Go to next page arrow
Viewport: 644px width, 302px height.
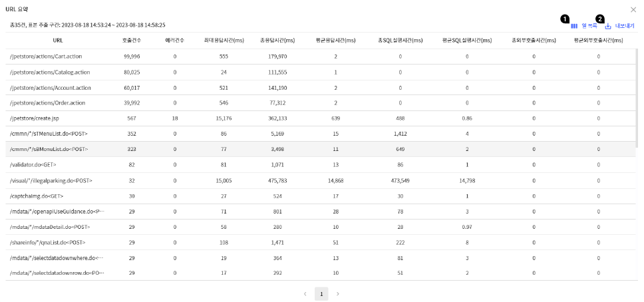click(x=338, y=293)
